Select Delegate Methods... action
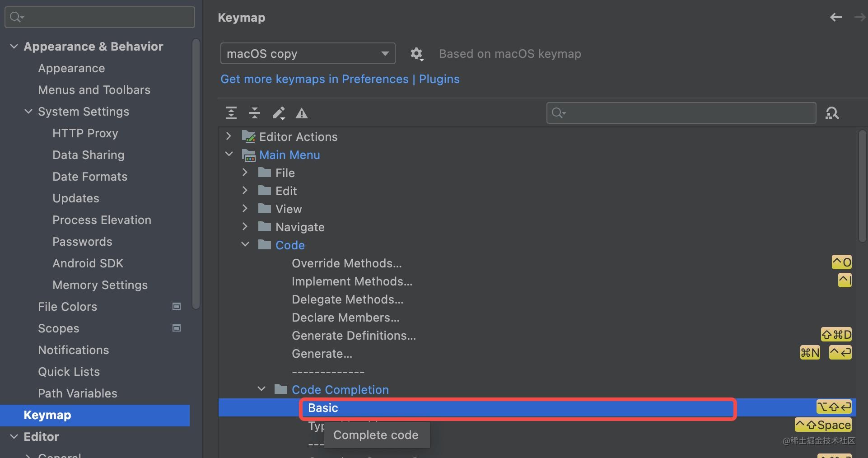Viewport: 868px width, 458px height. 347,299
